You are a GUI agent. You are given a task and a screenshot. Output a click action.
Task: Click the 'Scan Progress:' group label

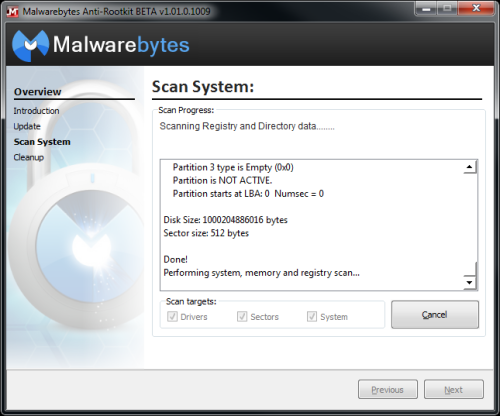pos(186,110)
